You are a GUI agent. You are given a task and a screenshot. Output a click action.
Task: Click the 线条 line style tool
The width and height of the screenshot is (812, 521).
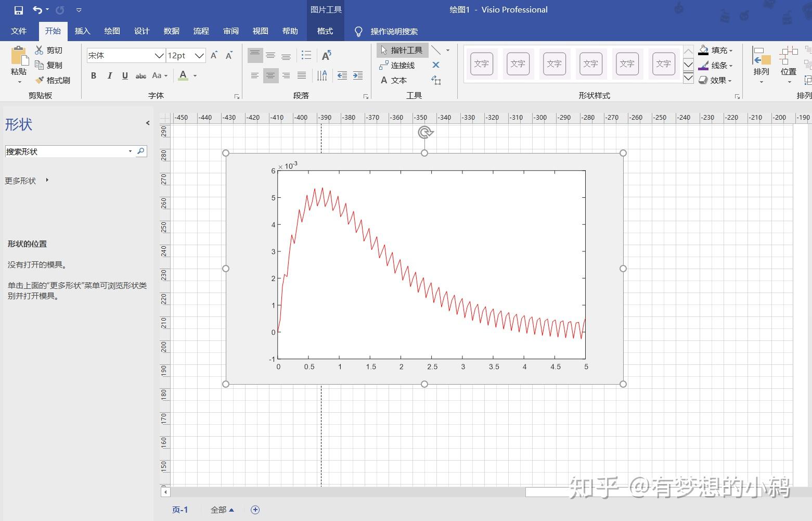click(x=718, y=65)
